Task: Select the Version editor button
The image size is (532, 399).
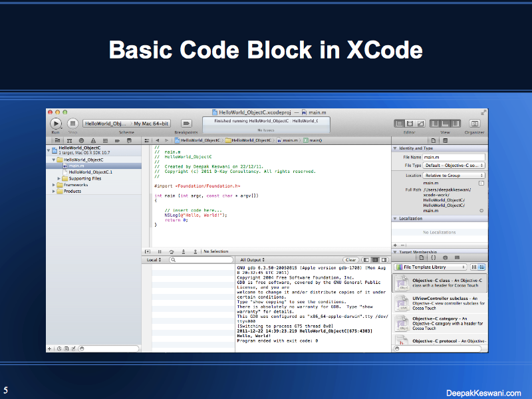Action: (421, 124)
